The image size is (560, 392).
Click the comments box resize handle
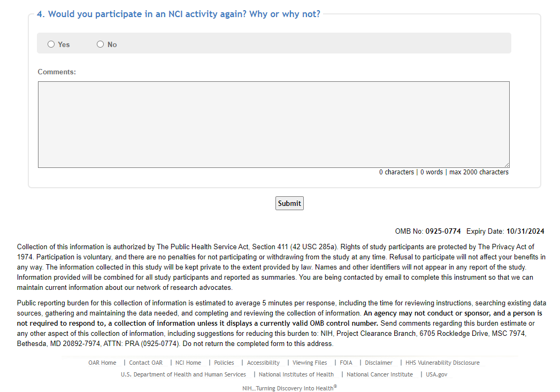pyautogui.click(x=507, y=165)
